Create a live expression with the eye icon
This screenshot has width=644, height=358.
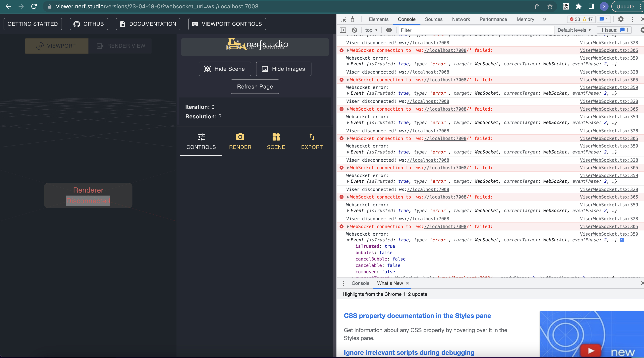click(389, 30)
